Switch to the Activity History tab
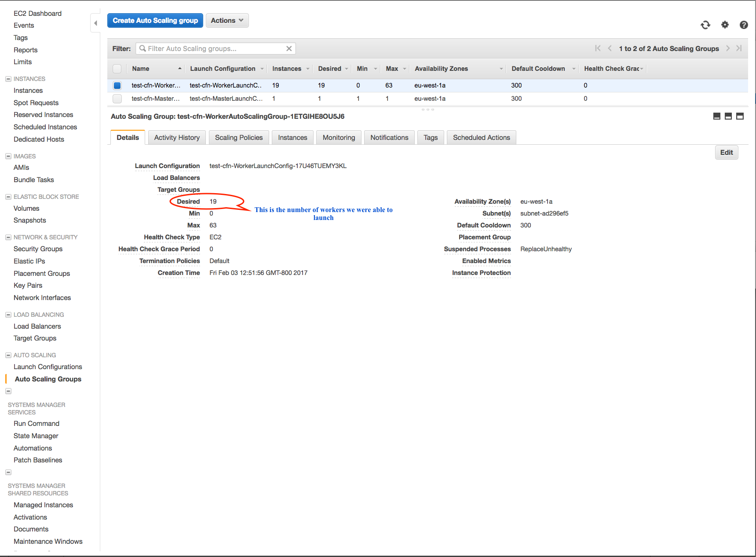Screen dimensions: 756x557 coord(177,137)
